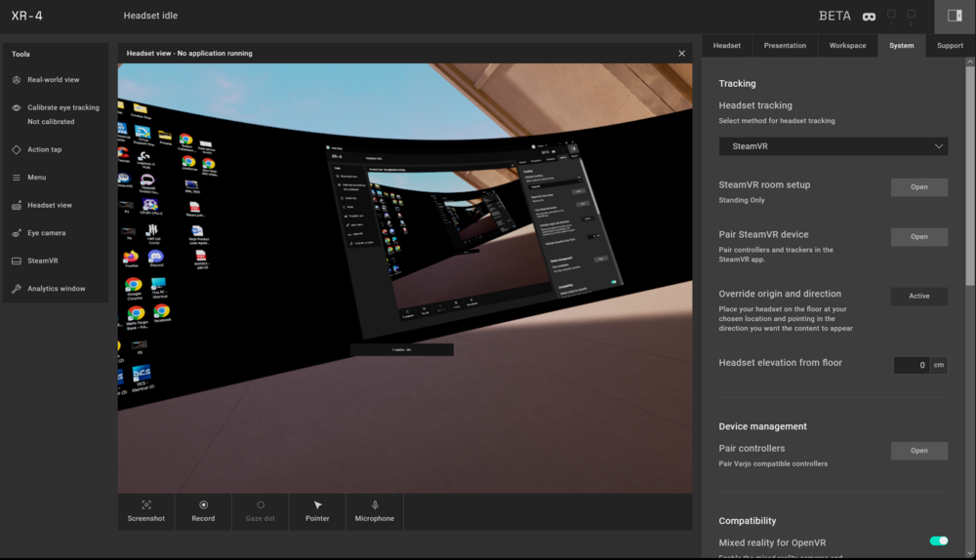This screenshot has width=976, height=560.
Task: Toggle Mixed reality for OpenVR switch
Action: [939, 540]
